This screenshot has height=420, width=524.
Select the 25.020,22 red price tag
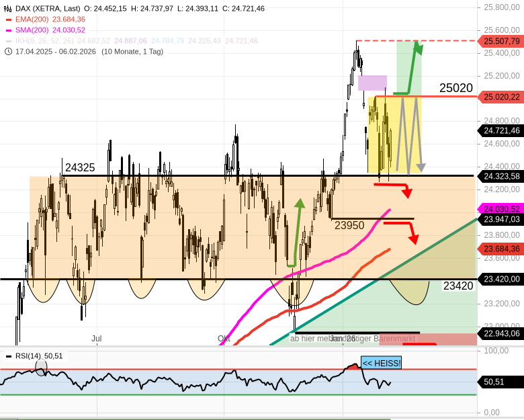click(x=500, y=97)
